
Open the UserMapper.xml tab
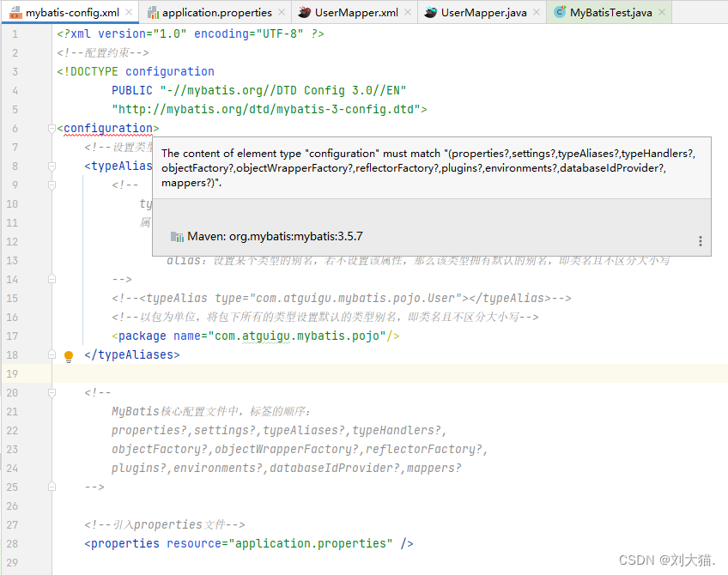[x=356, y=13]
